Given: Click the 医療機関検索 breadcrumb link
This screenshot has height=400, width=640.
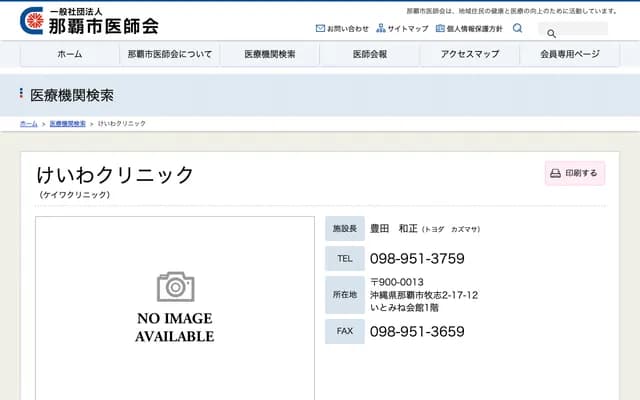Looking at the screenshot, I should [x=67, y=123].
